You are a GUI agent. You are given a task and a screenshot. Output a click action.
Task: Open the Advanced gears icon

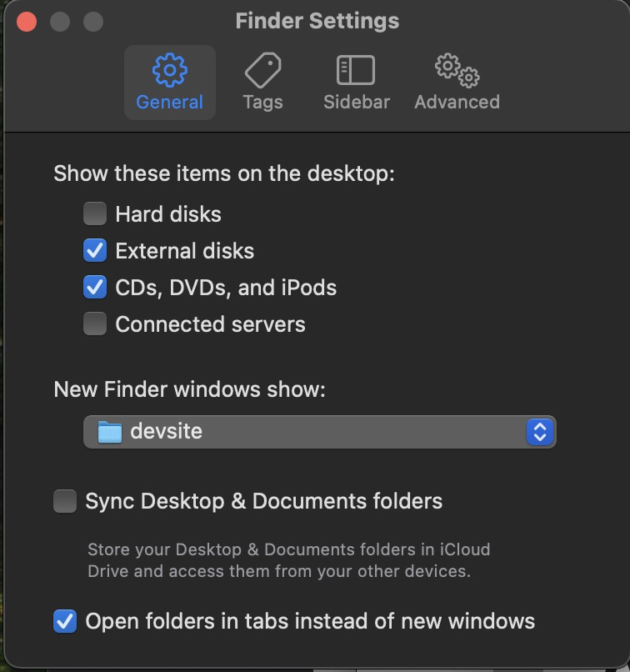(457, 71)
